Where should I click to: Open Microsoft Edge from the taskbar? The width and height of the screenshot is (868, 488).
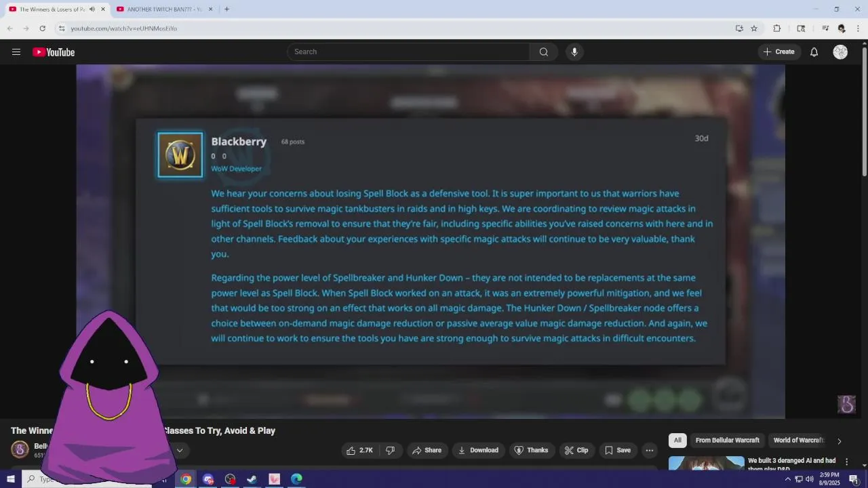pos(296,479)
